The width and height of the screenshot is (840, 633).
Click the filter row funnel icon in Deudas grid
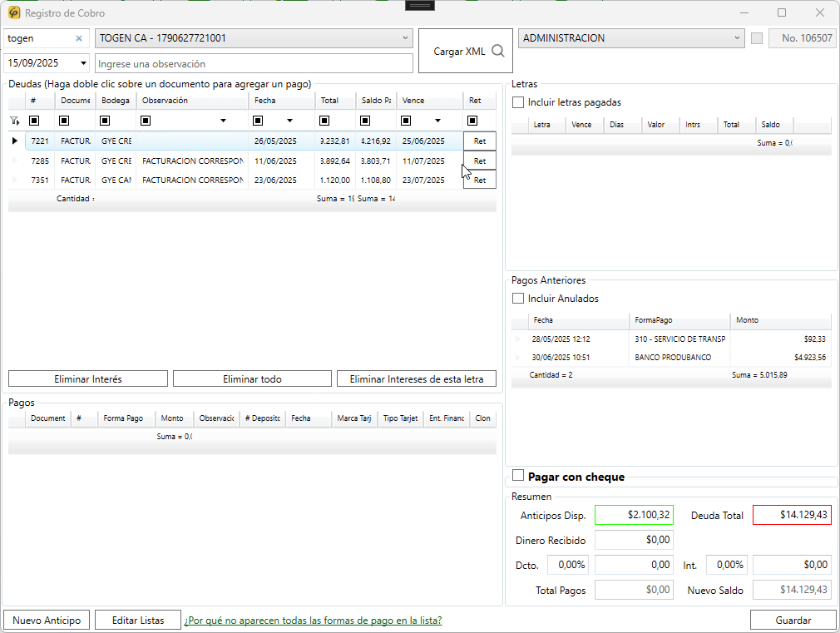[14, 121]
